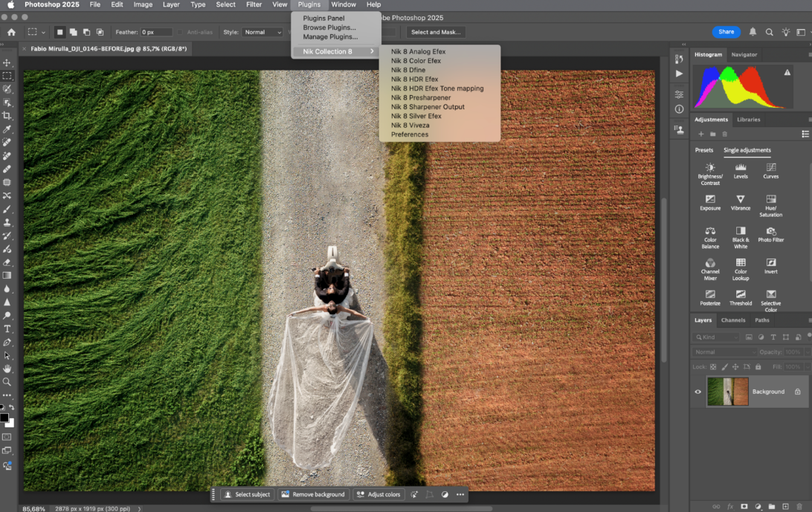Screen dimensions: 812x512
Task: Click the Remove background button
Action: tap(313, 494)
